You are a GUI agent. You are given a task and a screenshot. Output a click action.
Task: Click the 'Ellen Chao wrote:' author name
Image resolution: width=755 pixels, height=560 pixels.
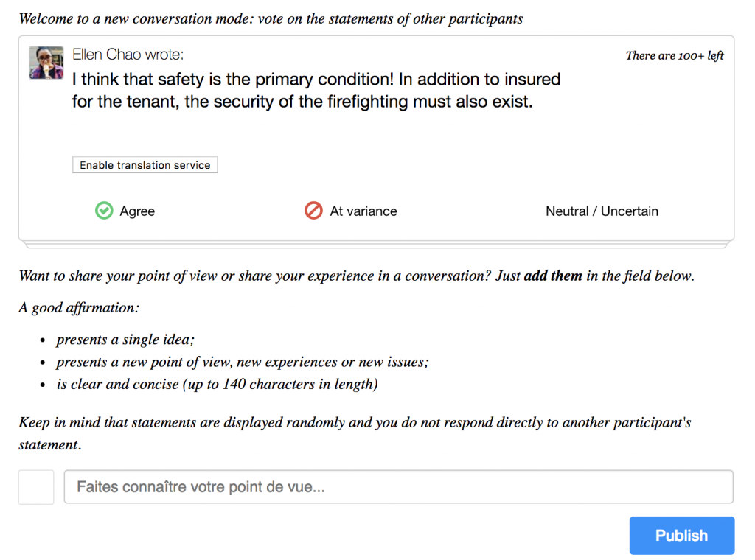click(128, 55)
